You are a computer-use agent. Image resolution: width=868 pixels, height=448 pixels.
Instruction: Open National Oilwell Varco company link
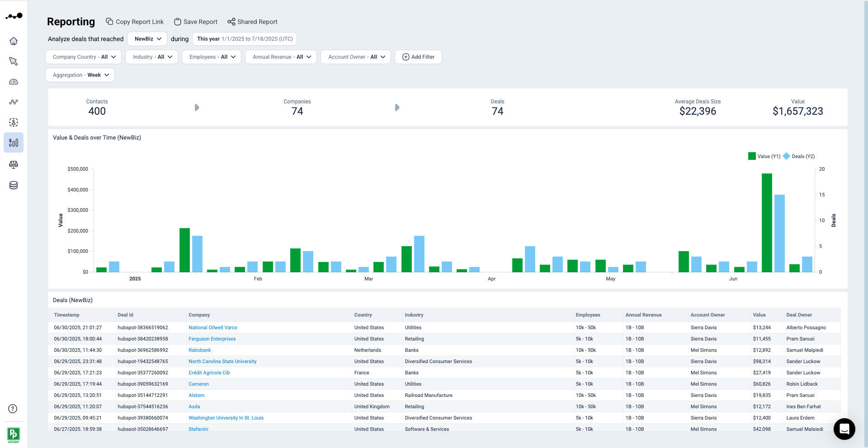click(x=213, y=327)
